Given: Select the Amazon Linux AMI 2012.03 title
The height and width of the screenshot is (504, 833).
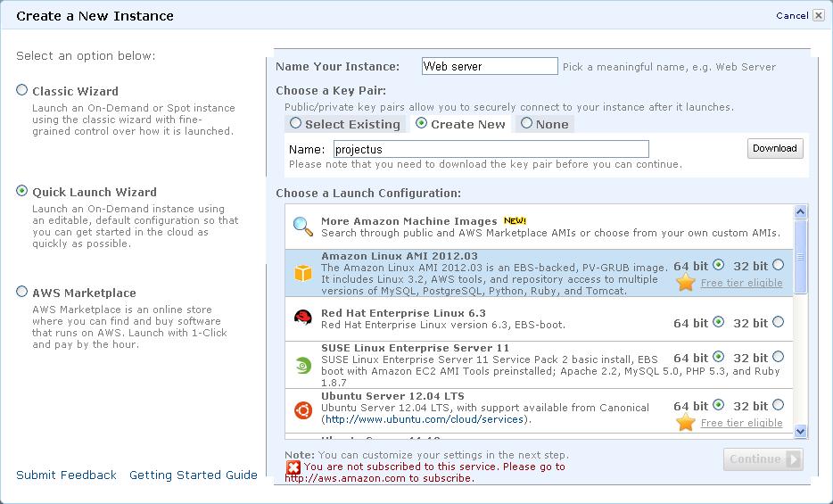Looking at the screenshot, I should pos(400,256).
